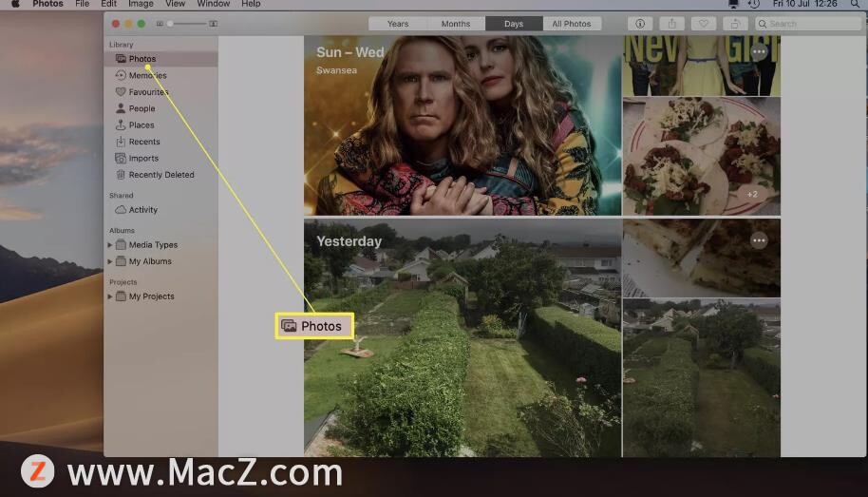Viewport: 868px width, 497px height.
Task: Click the My Projects folder icon
Action: (x=121, y=296)
